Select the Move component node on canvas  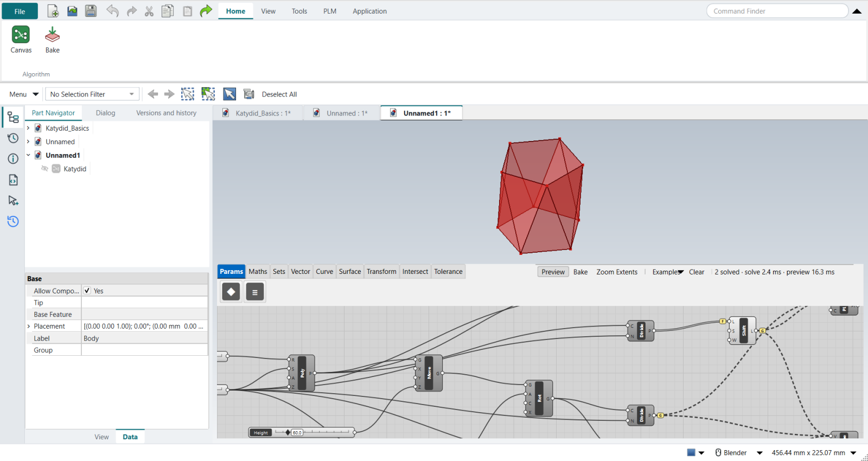click(x=429, y=373)
